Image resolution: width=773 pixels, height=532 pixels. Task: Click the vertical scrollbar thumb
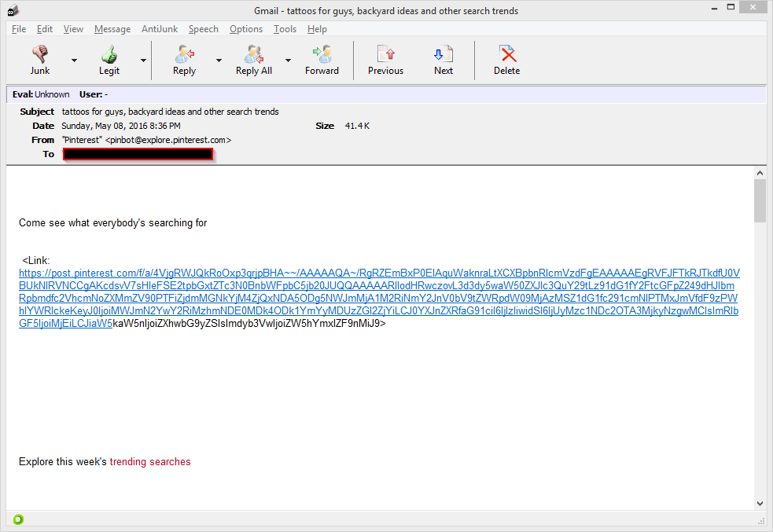[x=760, y=200]
